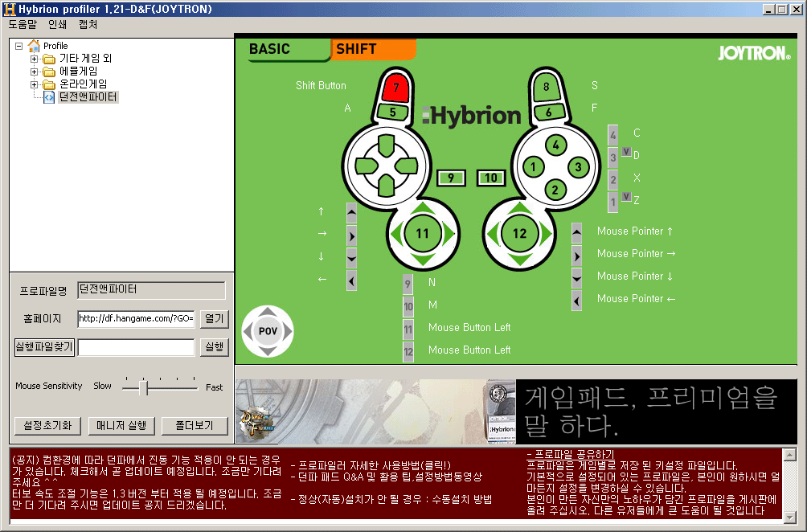
Task: Click shoulder button 8 on the gamepad
Action: (x=546, y=87)
